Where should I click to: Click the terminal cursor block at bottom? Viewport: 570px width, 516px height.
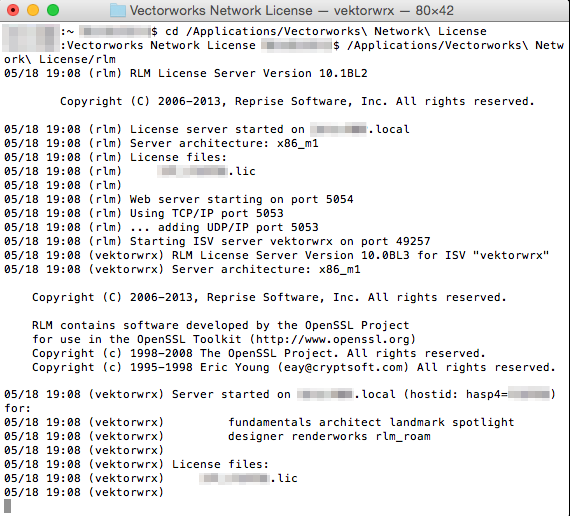click(x=7, y=506)
